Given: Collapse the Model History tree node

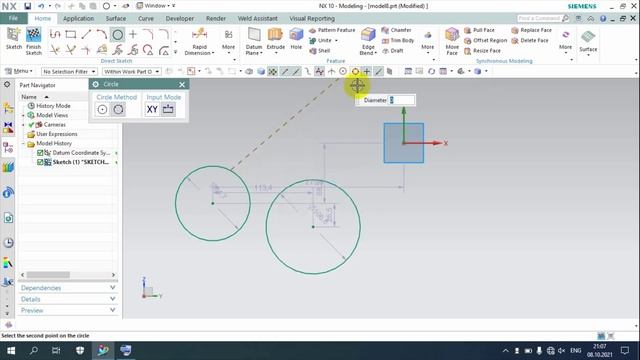Looking at the screenshot, I should pyautogui.click(x=23, y=144).
